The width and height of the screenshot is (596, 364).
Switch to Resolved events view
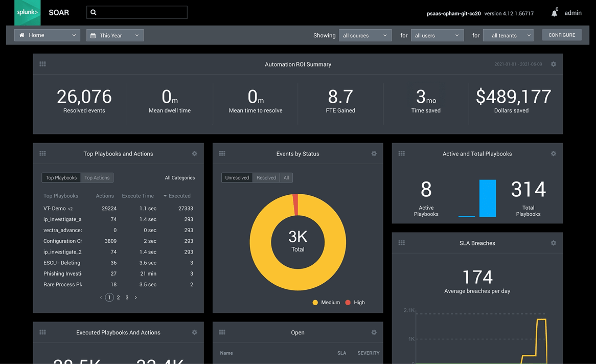[x=266, y=177]
